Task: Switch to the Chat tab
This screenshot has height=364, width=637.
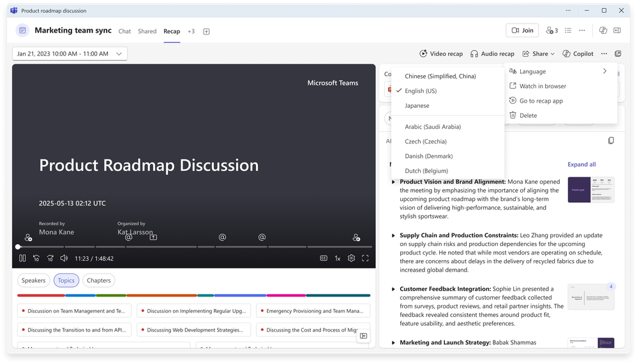Action: click(124, 31)
